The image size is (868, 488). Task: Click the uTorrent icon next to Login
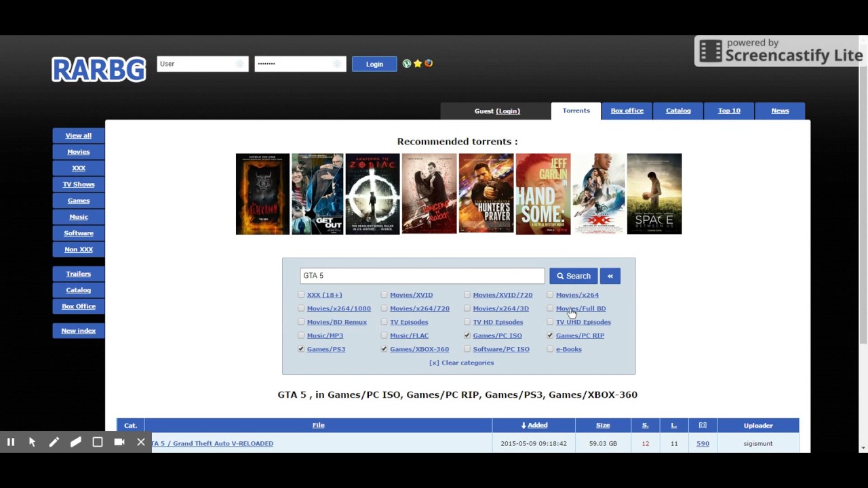407,64
